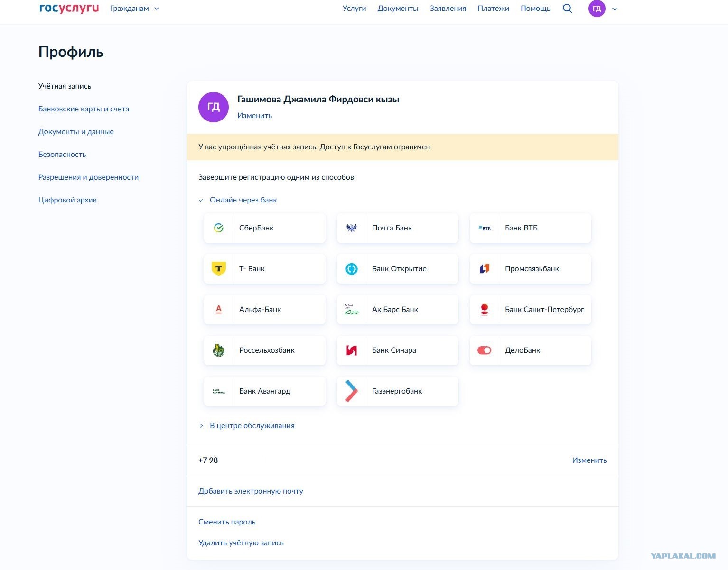The image size is (728, 570).
Task: Choose the Банк Открытие label text
Action: 399,269
